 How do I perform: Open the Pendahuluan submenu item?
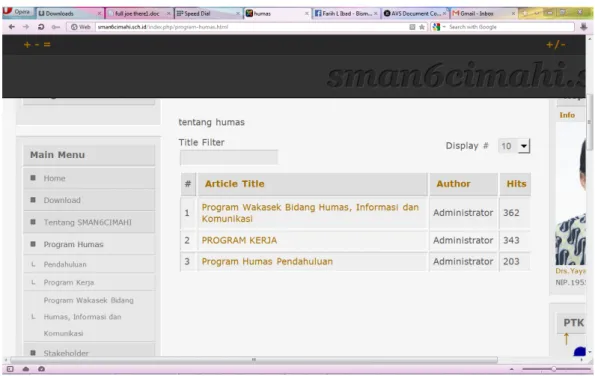[x=89, y=264]
